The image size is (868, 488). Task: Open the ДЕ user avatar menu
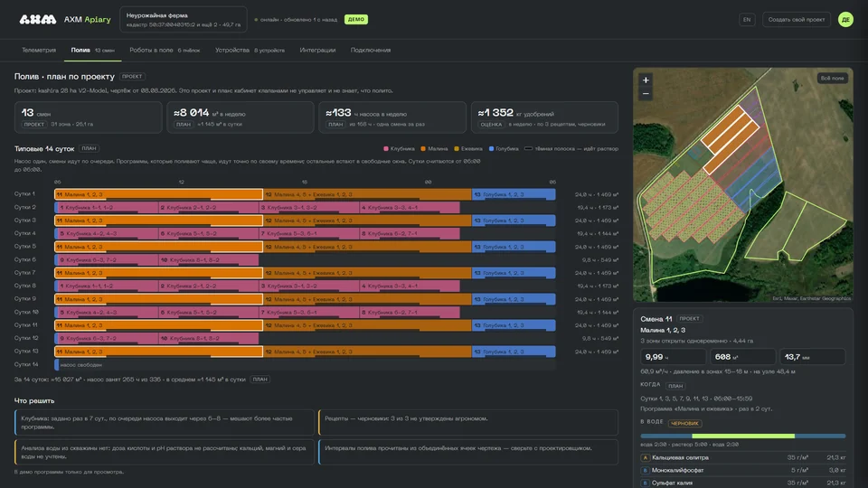(x=845, y=19)
